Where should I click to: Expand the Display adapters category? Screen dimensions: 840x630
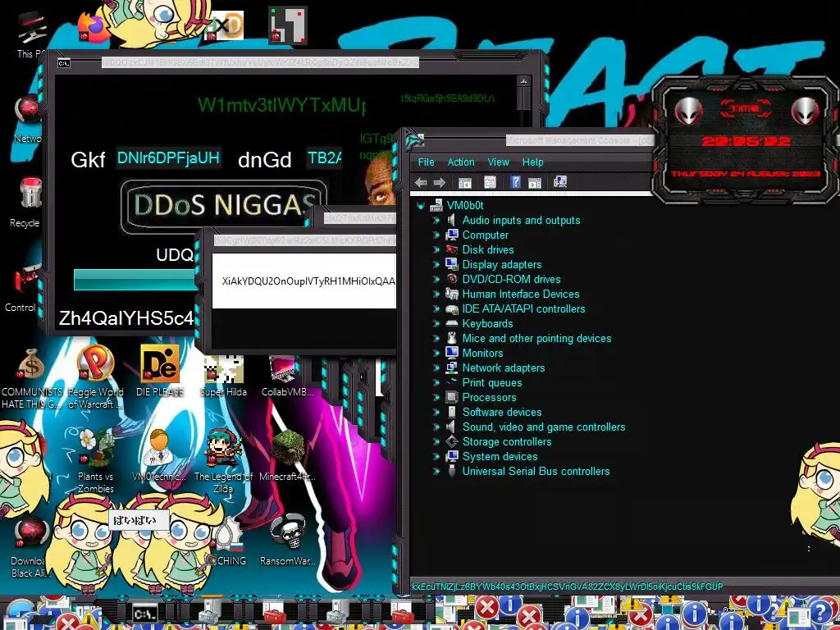pos(436,265)
